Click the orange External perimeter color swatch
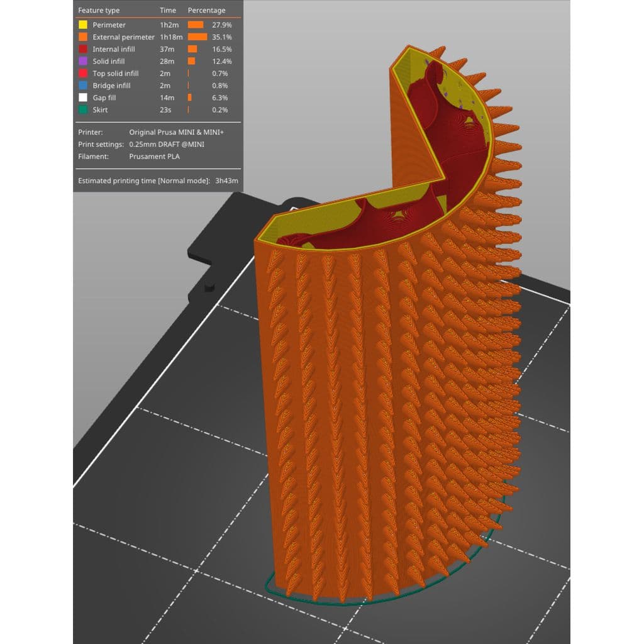Screen dimensions: 644x644 (83, 37)
